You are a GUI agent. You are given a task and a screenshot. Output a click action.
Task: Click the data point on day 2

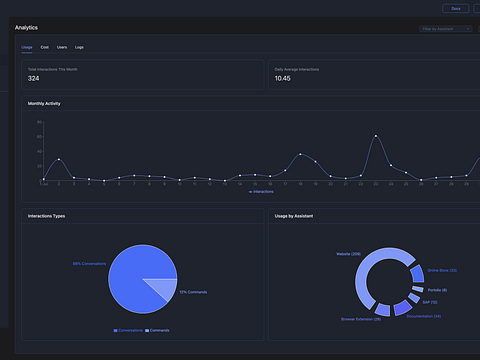[x=59, y=159]
